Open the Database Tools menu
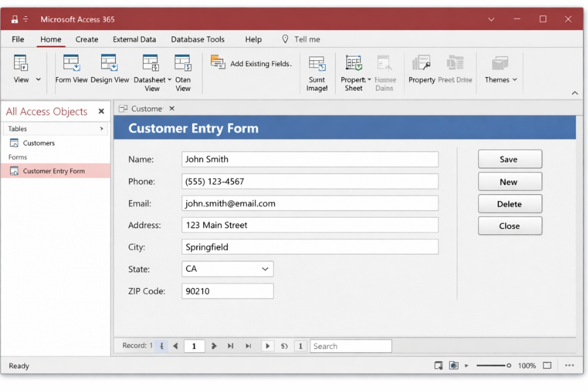This screenshot has height=392, width=588. tap(197, 39)
